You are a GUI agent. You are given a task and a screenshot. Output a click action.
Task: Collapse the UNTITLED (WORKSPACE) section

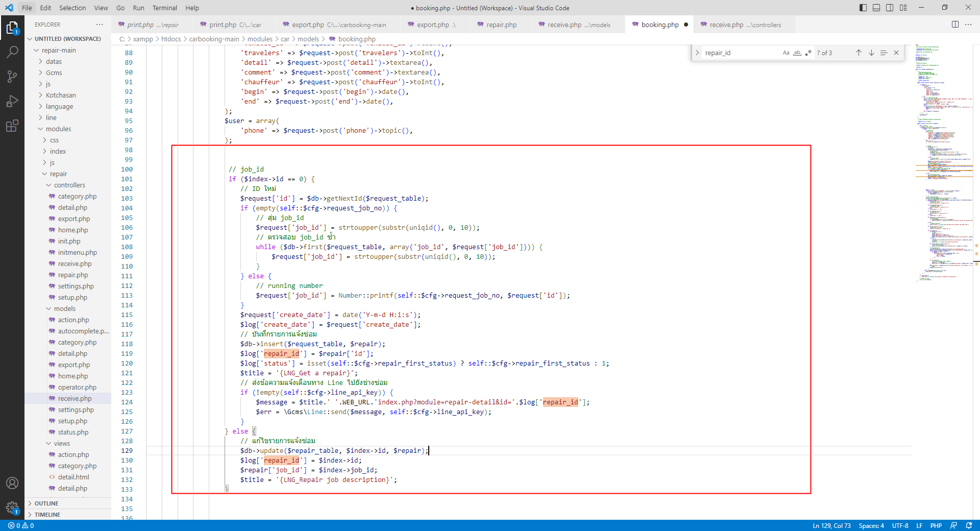pos(68,39)
